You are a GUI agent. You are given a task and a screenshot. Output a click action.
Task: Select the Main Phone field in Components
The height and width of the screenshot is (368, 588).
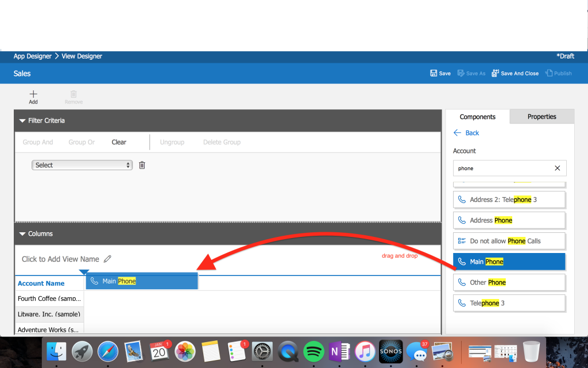509,262
